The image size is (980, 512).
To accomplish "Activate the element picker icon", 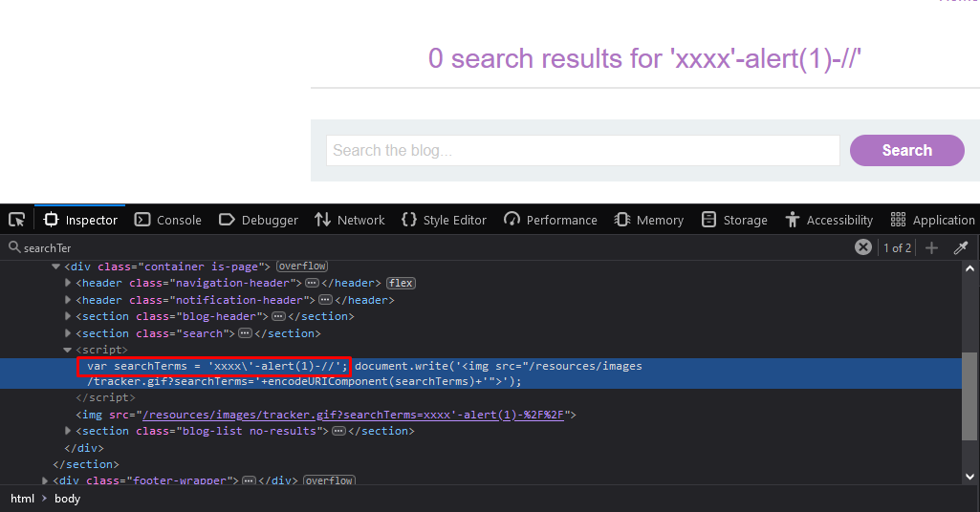I will (x=17, y=220).
